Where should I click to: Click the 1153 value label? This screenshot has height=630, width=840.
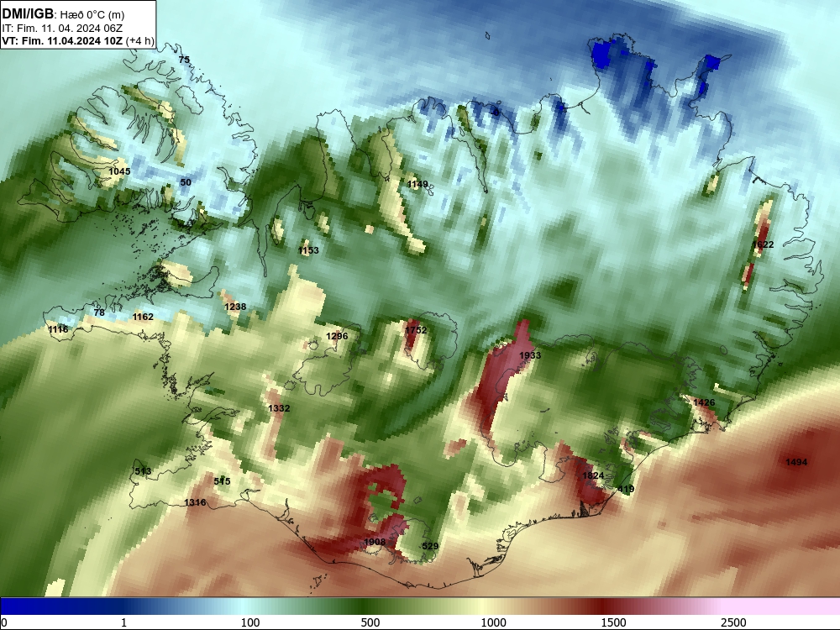pos(308,250)
